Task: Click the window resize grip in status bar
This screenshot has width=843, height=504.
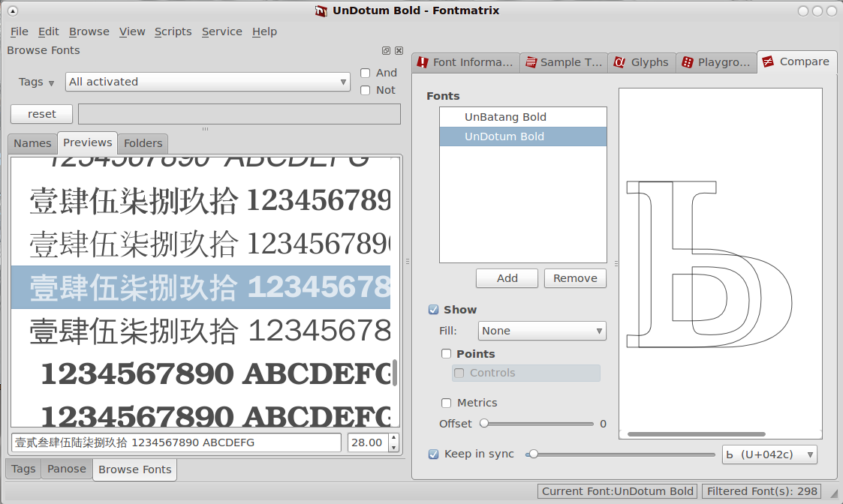Action: tap(834, 493)
